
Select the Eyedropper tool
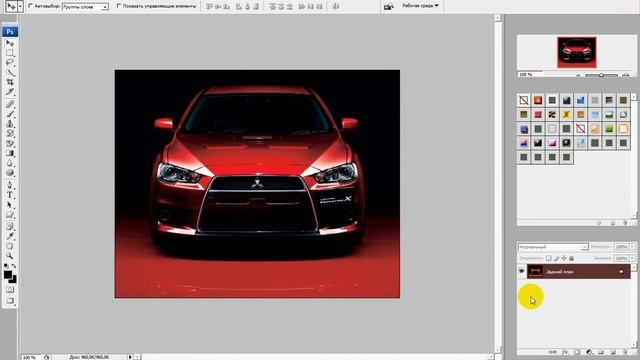(x=10, y=236)
